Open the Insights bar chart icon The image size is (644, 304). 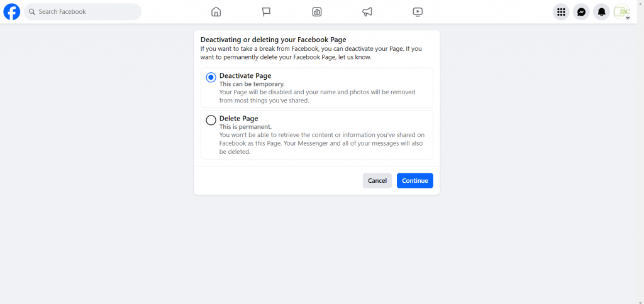317,12
